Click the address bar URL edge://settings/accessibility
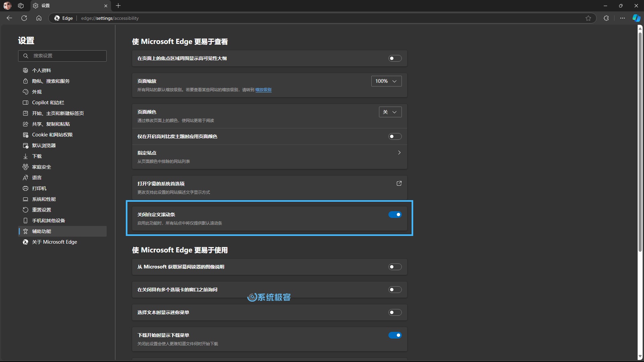 click(110, 18)
